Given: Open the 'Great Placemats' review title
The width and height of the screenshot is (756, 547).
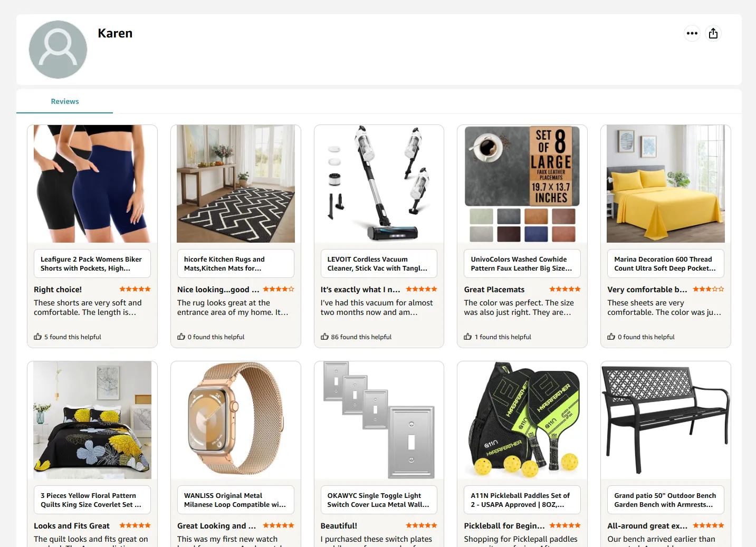Looking at the screenshot, I should tap(494, 290).
